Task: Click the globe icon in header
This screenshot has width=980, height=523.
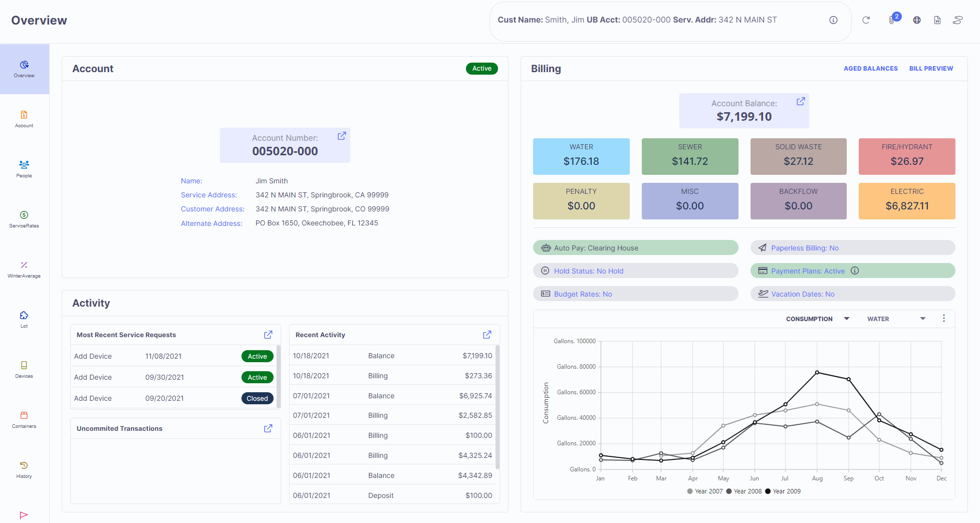Action: (917, 20)
